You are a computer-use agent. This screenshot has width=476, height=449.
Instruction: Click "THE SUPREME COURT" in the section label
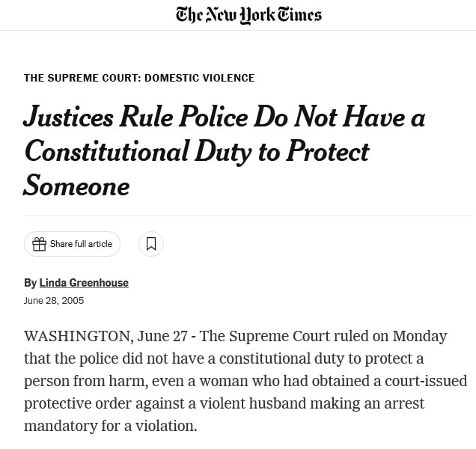coord(82,78)
